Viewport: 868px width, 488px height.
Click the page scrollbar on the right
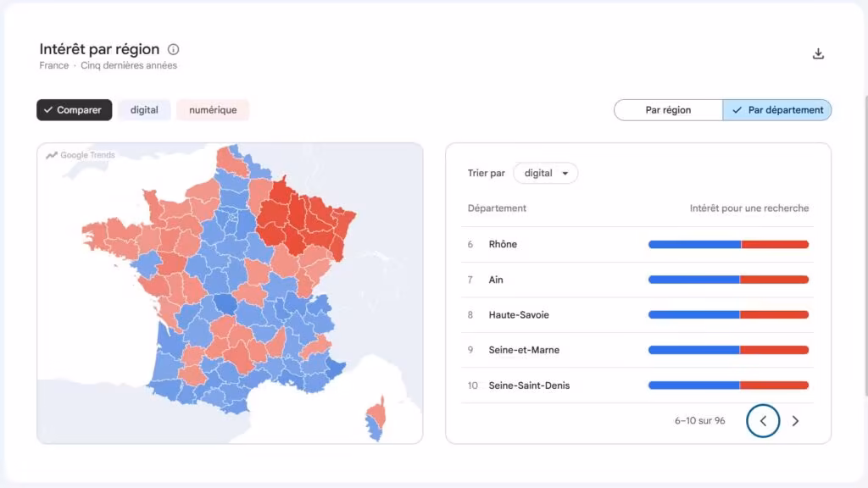pyautogui.click(x=865, y=247)
